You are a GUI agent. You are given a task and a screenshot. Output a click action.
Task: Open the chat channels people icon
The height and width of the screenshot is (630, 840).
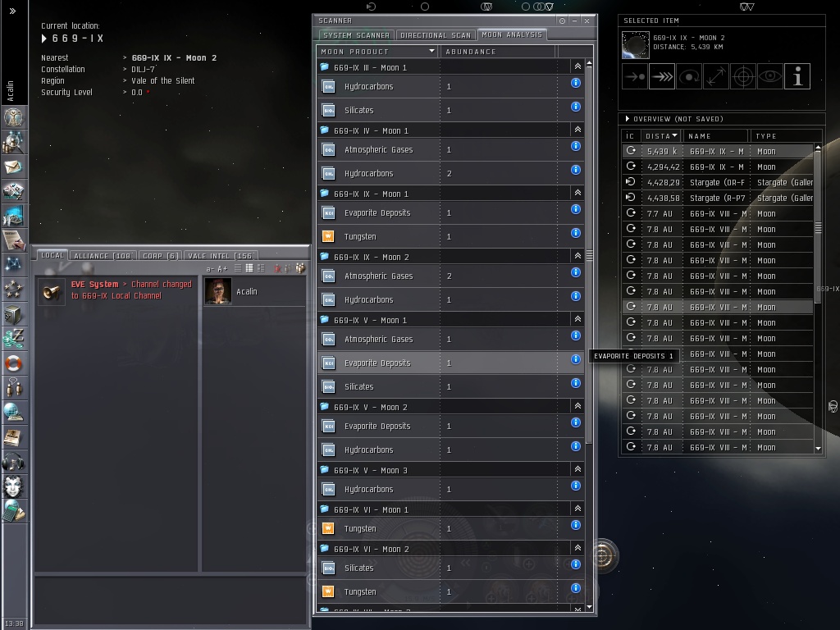point(13,387)
